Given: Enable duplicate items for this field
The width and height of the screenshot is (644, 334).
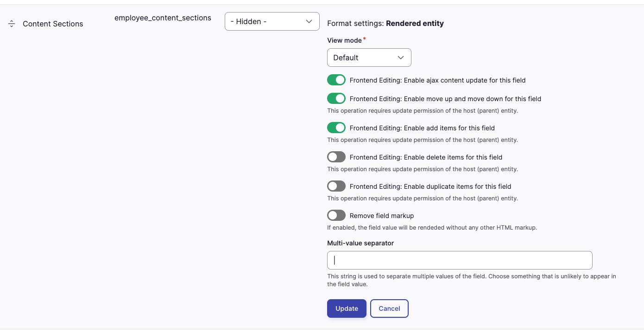Looking at the screenshot, I should pyautogui.click(x=336, y=186).
